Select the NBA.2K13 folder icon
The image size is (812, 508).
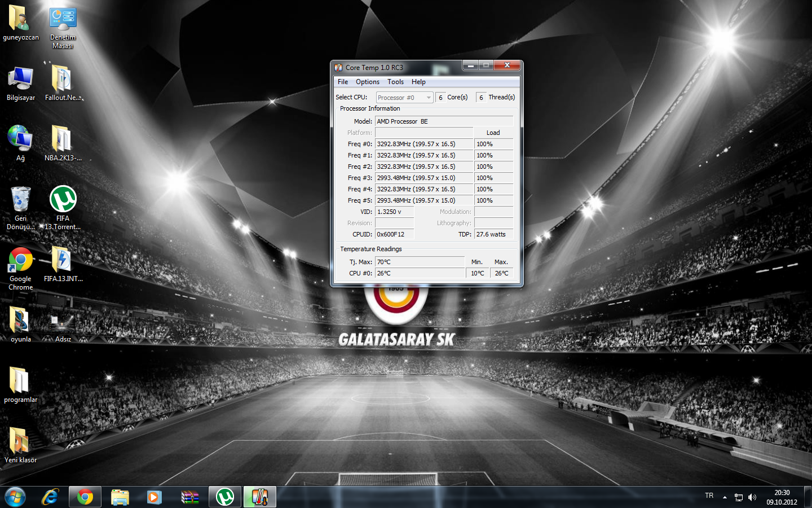pyautogui.click(x=63, y=143)
